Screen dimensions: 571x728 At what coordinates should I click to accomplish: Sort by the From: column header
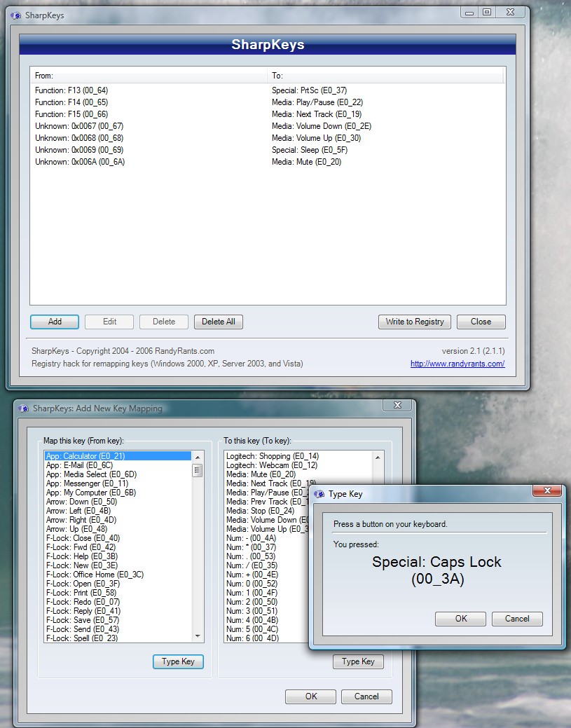(149, 76)
